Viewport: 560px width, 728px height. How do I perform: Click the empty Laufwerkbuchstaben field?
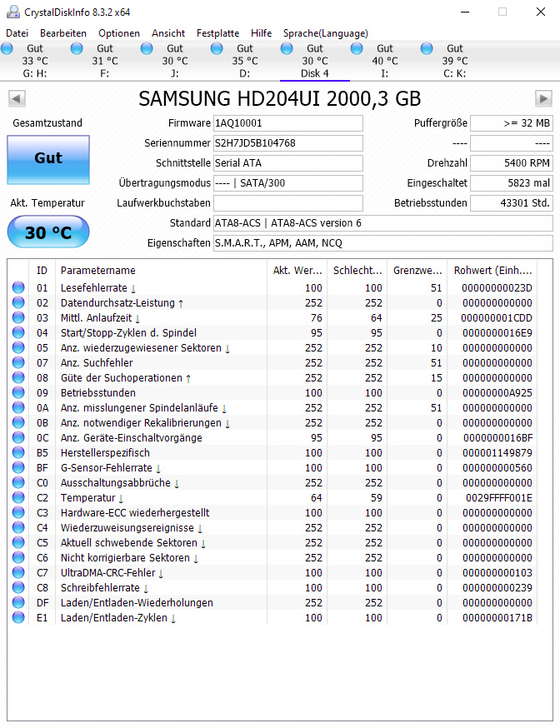tap(287, 203)
